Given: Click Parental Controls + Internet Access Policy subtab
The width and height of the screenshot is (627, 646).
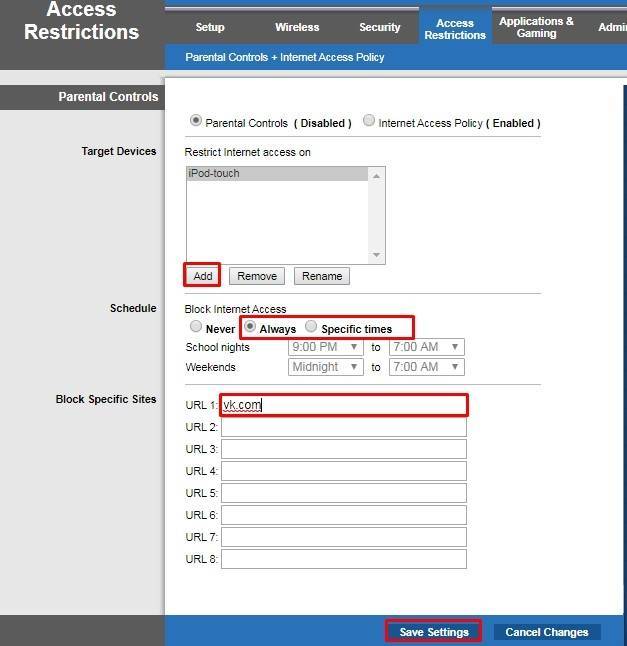Looking at the screenshot, I should 285,57.
